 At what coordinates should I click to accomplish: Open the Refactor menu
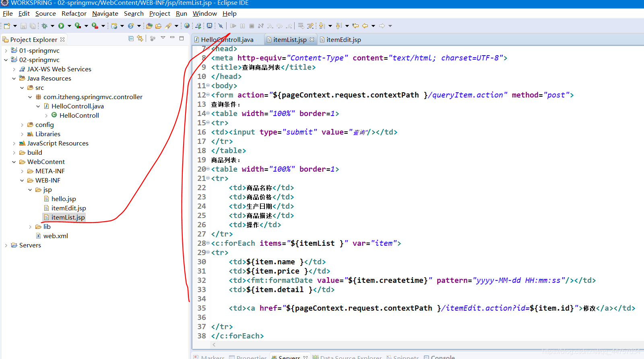(x=74, y=13)
